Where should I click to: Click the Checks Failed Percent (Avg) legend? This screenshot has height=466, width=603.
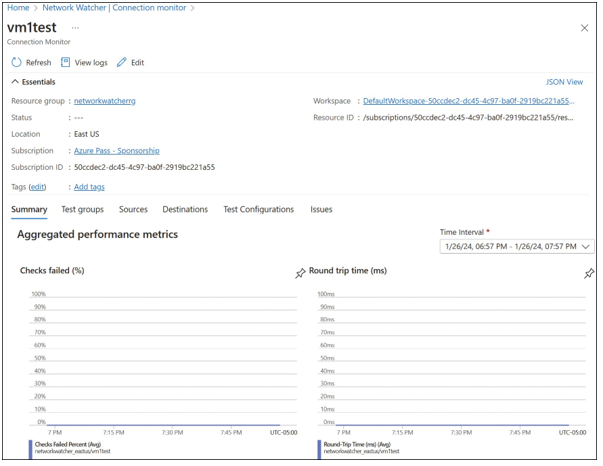[x=68, y=444]
